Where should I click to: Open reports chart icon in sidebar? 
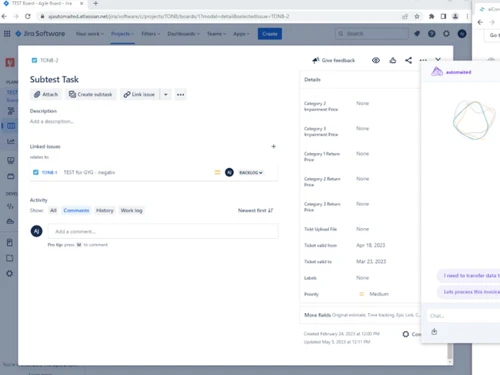click(11, 141)
